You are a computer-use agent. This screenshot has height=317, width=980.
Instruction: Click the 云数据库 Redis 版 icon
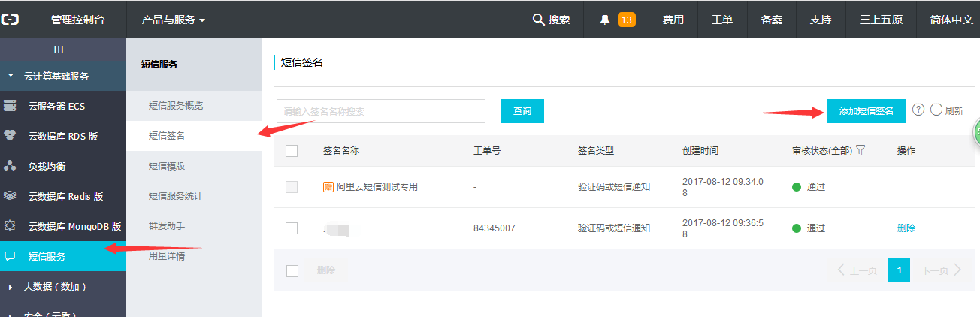coord(10,196)
